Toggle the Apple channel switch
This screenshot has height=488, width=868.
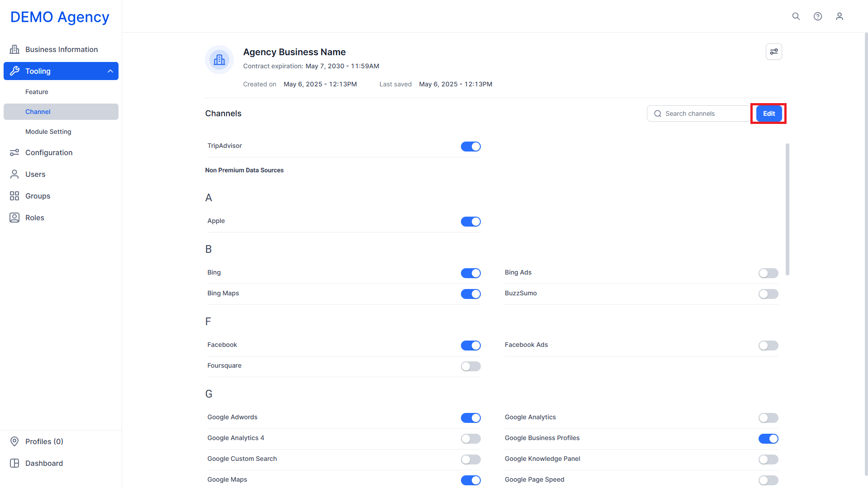[x=470, y=222]
